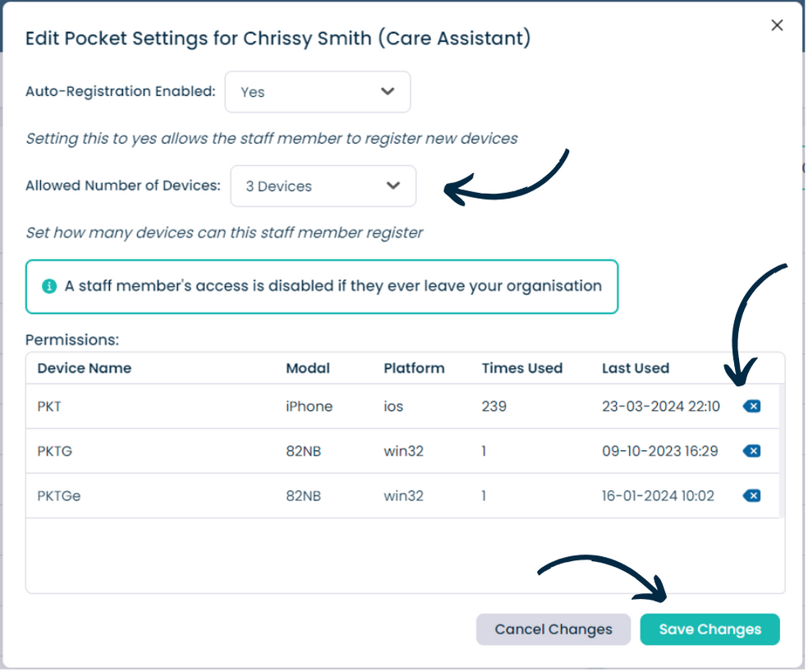Viewport: 808px width, 672px height.
Task: Click the Platform column header
Action: click(x=415, y=369)
